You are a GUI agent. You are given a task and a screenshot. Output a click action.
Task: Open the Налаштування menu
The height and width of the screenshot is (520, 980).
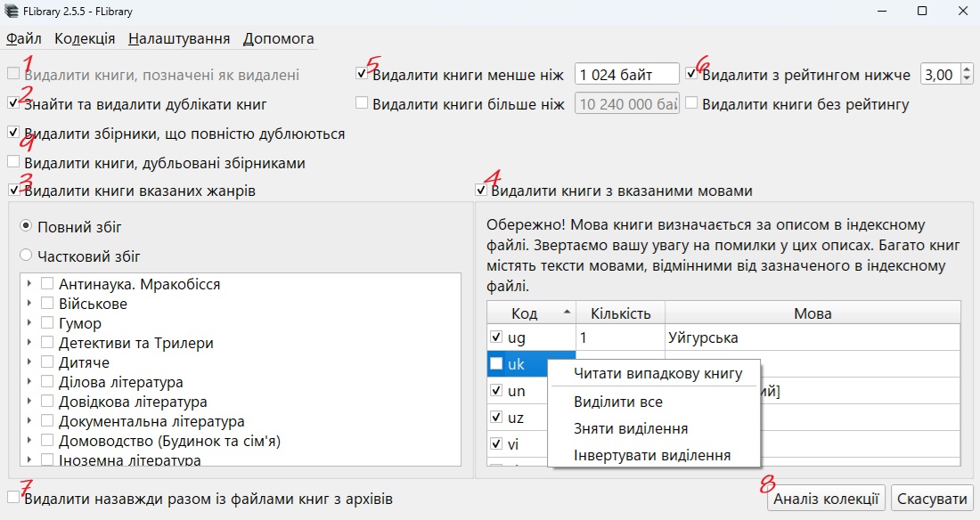(179, 39)
